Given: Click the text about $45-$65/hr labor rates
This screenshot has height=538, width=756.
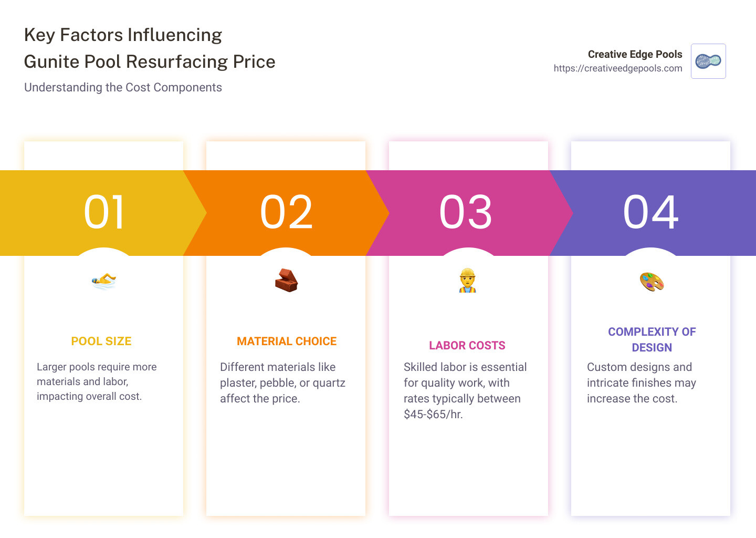Looking at the screenshot, I should (x=465, y=390).
